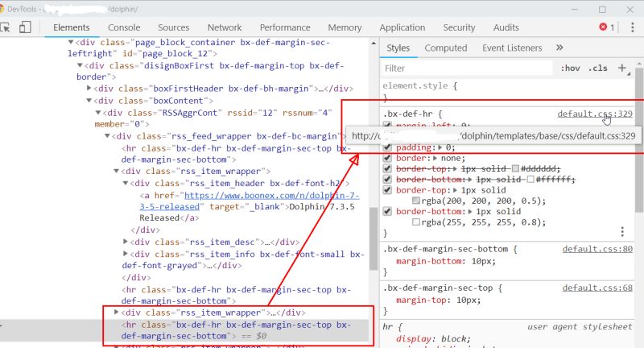Toggle the .cls class editor button
The width and height of the screenshot is (644, 348).
pyautogui.click(x=597, y=68)
